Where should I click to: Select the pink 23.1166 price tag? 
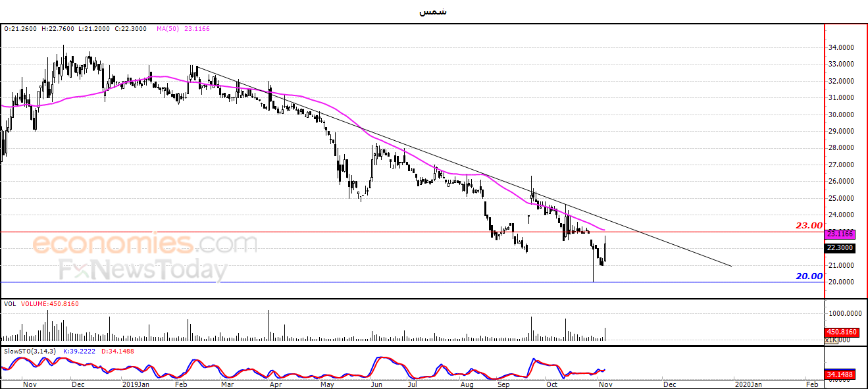tap(840, 234)
